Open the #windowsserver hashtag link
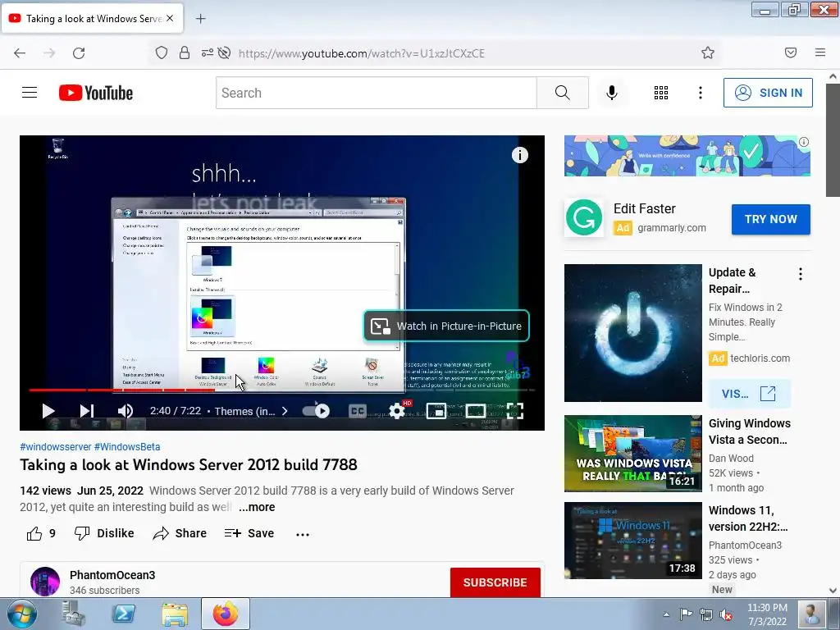 (56, 447)
